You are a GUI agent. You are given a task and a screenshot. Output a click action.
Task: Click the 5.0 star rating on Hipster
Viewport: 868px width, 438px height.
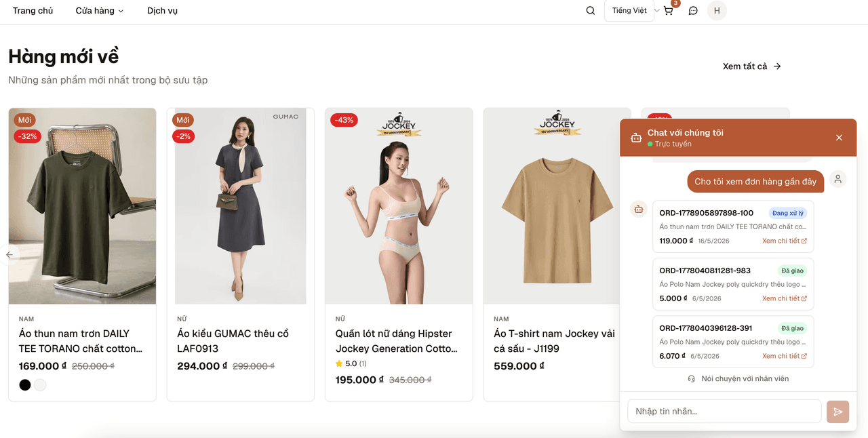[x=351, y=364]
